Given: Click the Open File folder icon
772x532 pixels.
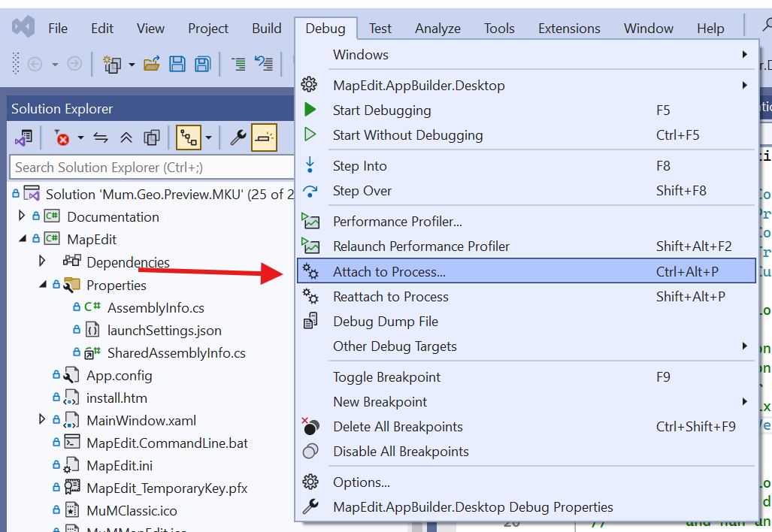Looking at the screenshot, I should (x=152, y=64).
